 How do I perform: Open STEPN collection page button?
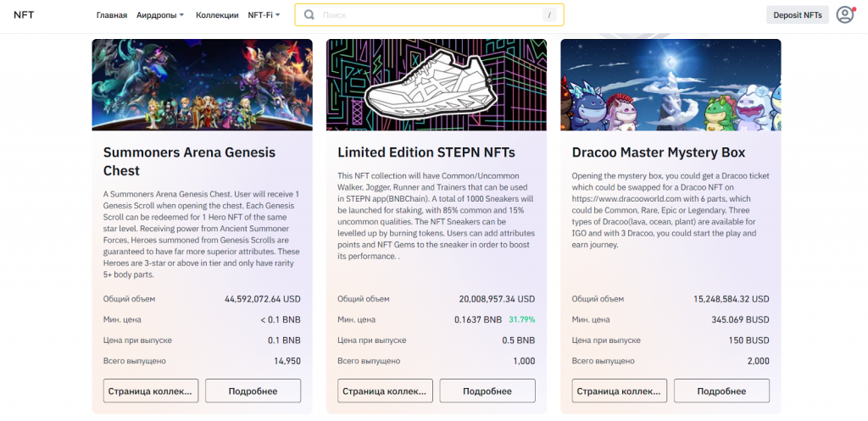pos(385,391)
